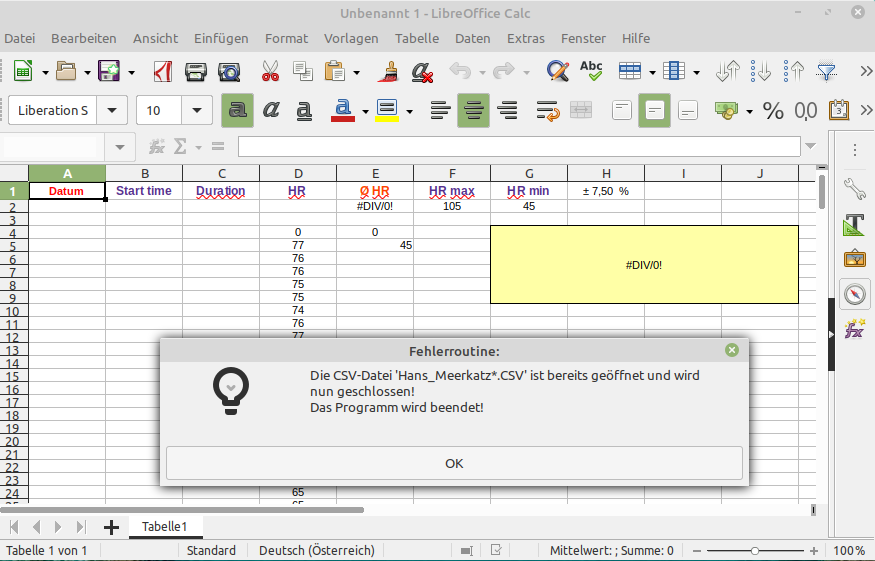Sort descending
The image size is (875, 561).
click(x=794, y=71)
